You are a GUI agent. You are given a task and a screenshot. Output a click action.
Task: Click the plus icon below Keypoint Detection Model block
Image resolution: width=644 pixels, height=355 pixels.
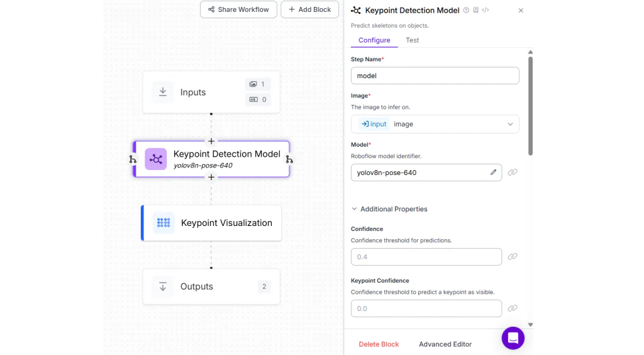pyautogui.click(x=211, y=177)
